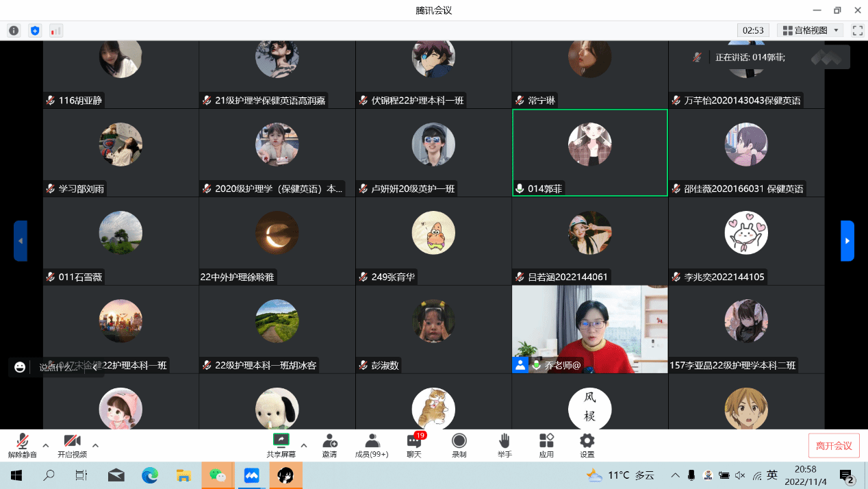Screen dimensions: 868x489
Task: Open the 设置 settings gear
Action: [587, 444]
